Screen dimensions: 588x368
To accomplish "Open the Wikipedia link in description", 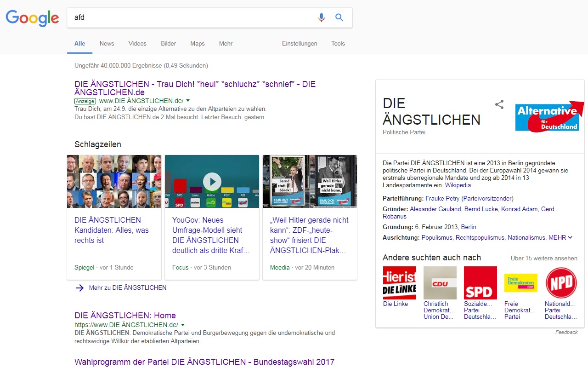I will [458, 185].
